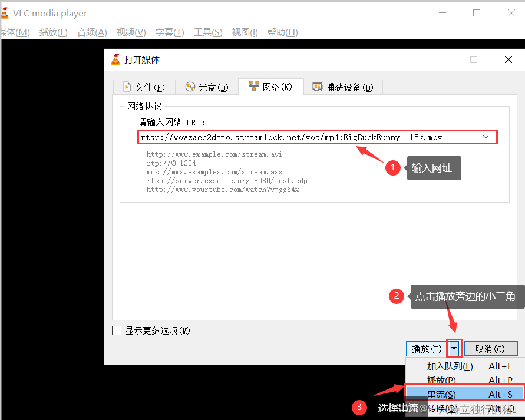
Task: Maximize the VLC media player window
Action: 477,13
